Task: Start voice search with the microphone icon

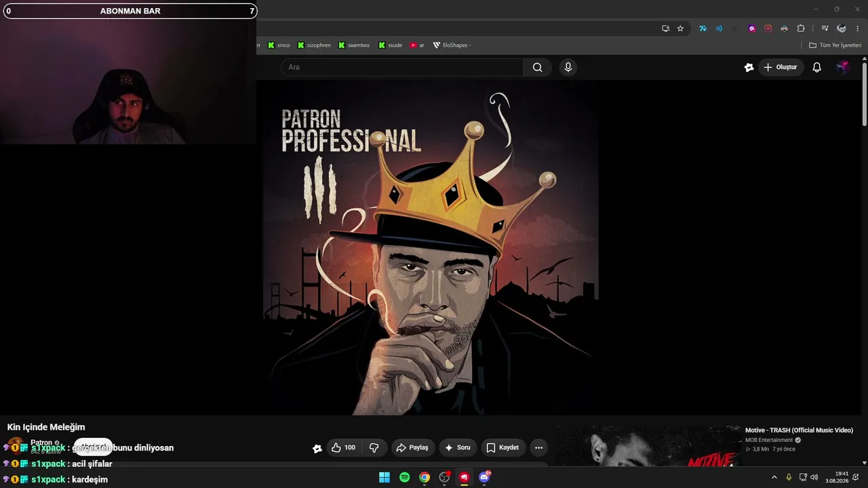Action: pos(568,67)
